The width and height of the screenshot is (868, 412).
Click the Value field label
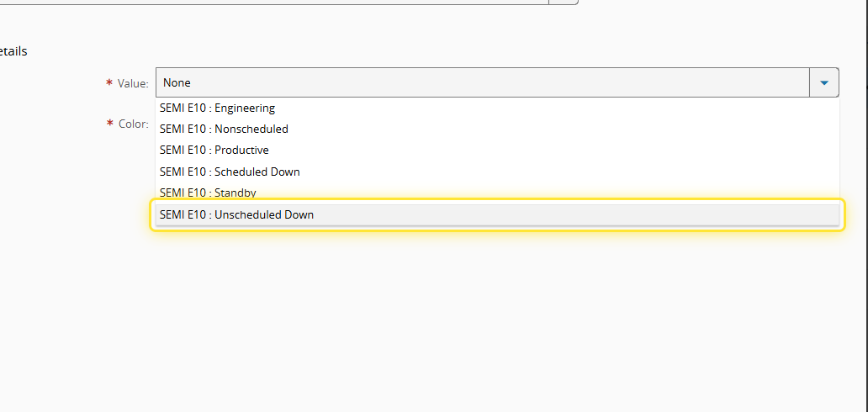[x=132, y=83]
